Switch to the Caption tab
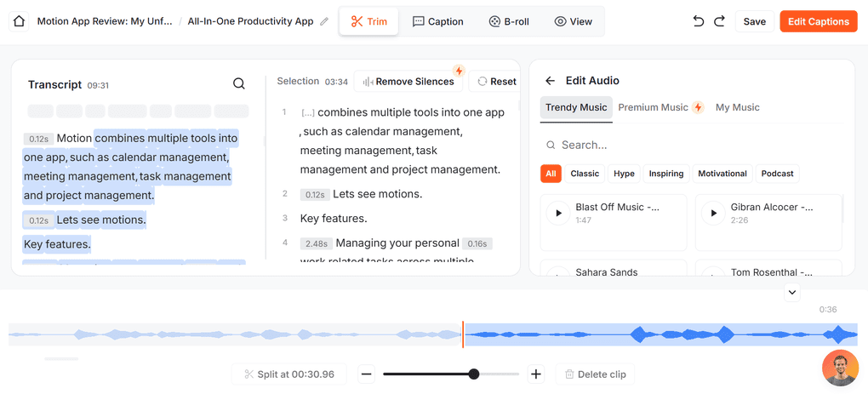This screenshot has height=394, width=868. point(438,21)
